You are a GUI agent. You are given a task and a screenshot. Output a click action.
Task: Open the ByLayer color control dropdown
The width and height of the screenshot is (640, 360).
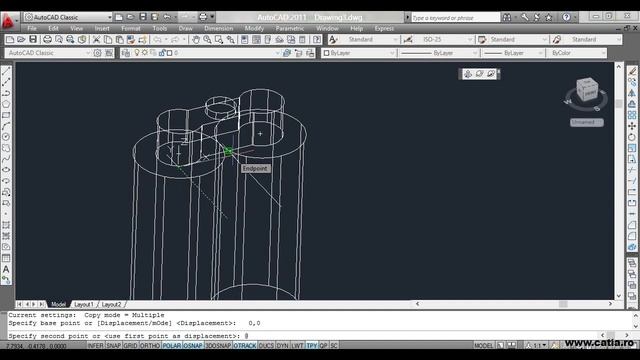click(x=359, y=53)
